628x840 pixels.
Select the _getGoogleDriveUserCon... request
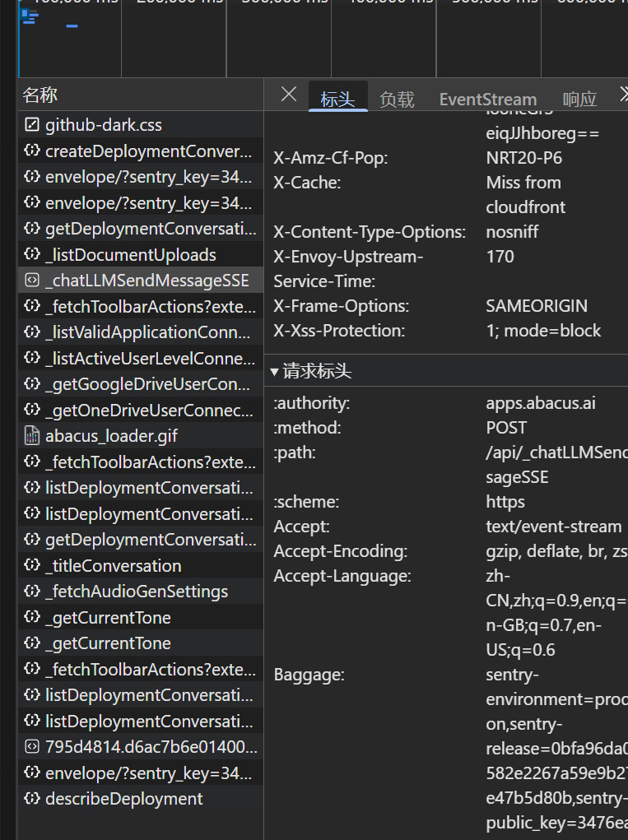pyautogui.click(x=148, y=384)
